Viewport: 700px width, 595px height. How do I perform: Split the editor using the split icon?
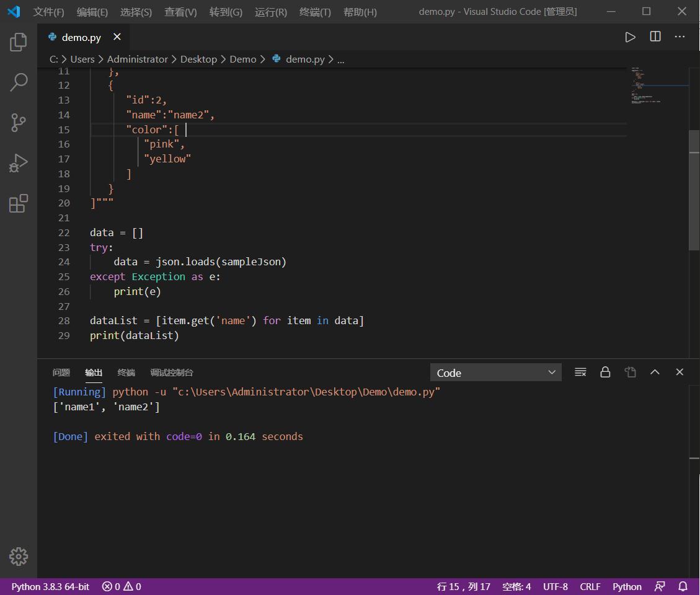point(655,37)
